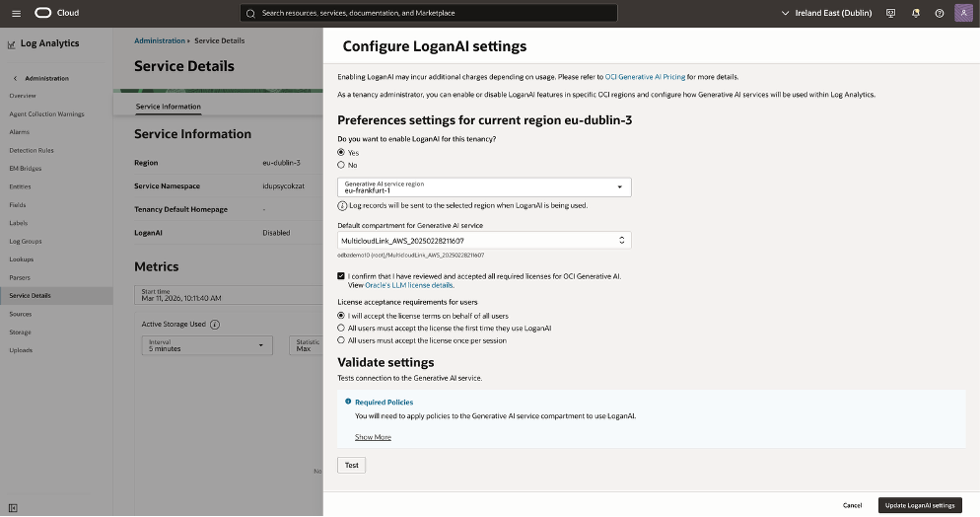Toggle the license confirmation checkbox
This screenshot has width=980, height=517.
341,275
